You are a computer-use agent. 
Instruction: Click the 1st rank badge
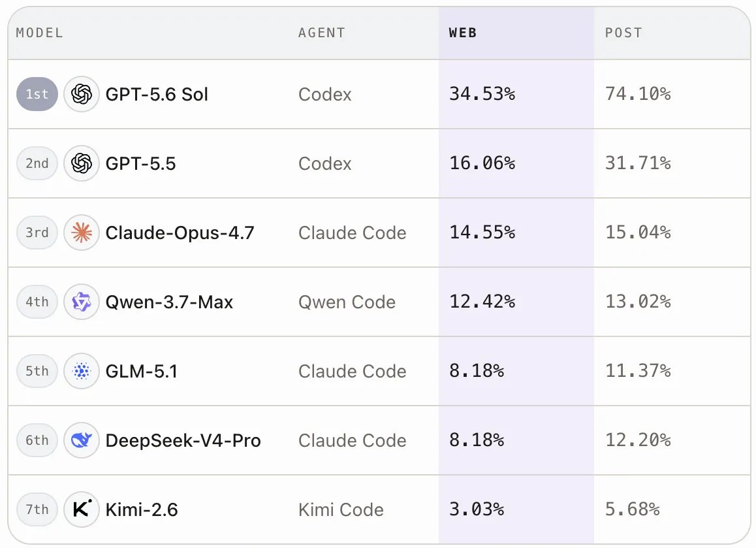37,94
